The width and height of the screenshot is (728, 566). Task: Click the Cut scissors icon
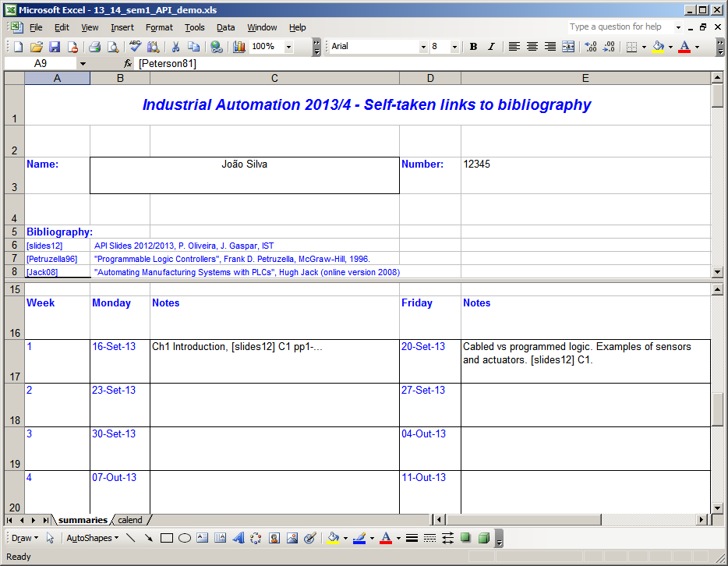(x=175, y=47)
